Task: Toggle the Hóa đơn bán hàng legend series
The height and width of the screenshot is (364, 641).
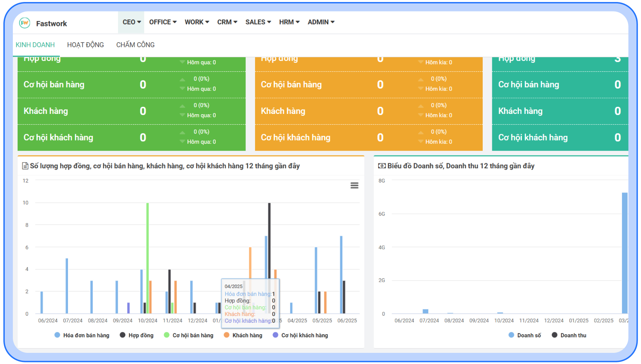Action: click(x=82, y=335)
